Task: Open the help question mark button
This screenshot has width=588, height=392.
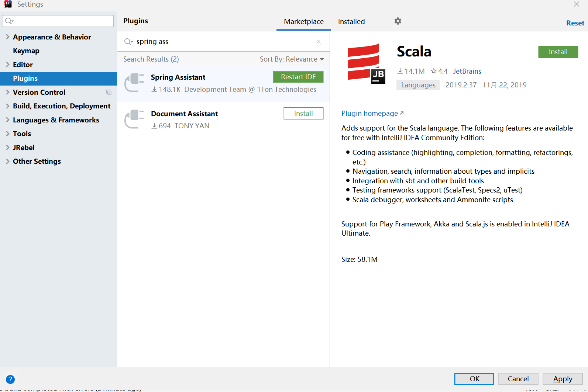Action: [x=10, y=379]
